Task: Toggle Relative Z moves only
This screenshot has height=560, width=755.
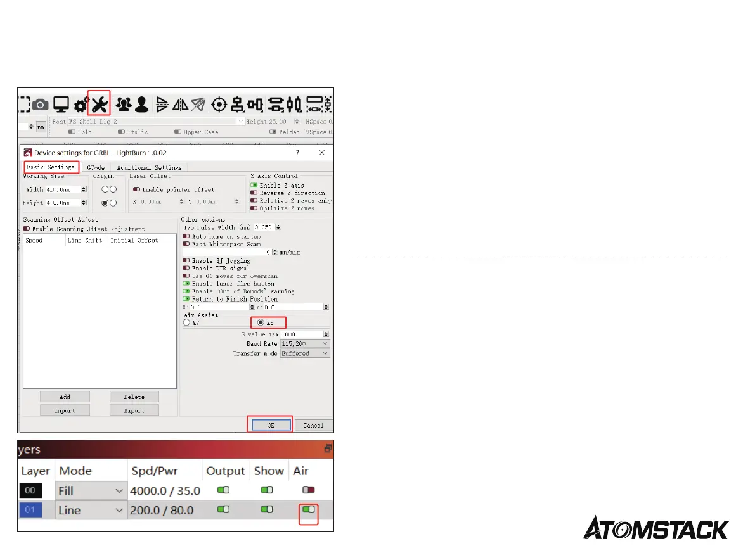Action: (x=254, y=201)
